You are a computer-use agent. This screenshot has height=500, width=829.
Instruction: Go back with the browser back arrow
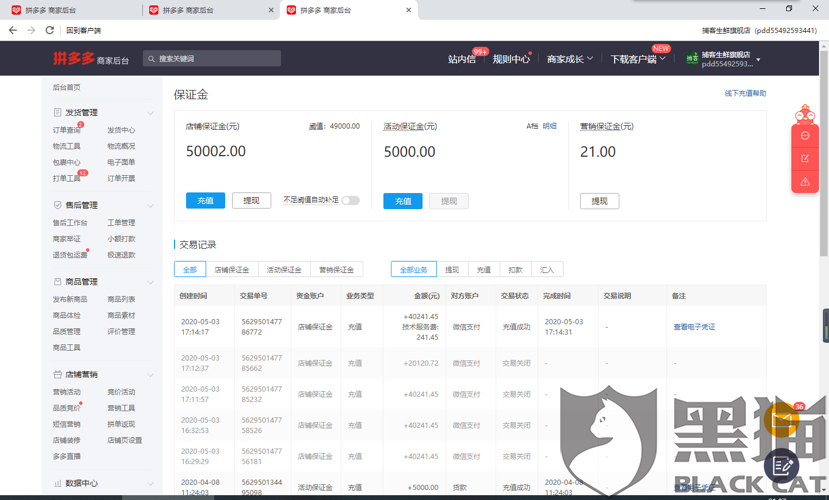tap(13, 30)
